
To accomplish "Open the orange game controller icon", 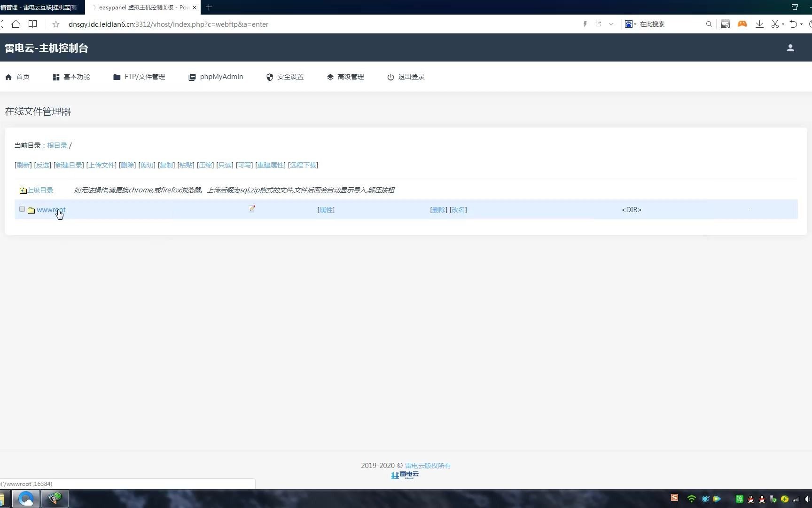I will coord(742,24).
